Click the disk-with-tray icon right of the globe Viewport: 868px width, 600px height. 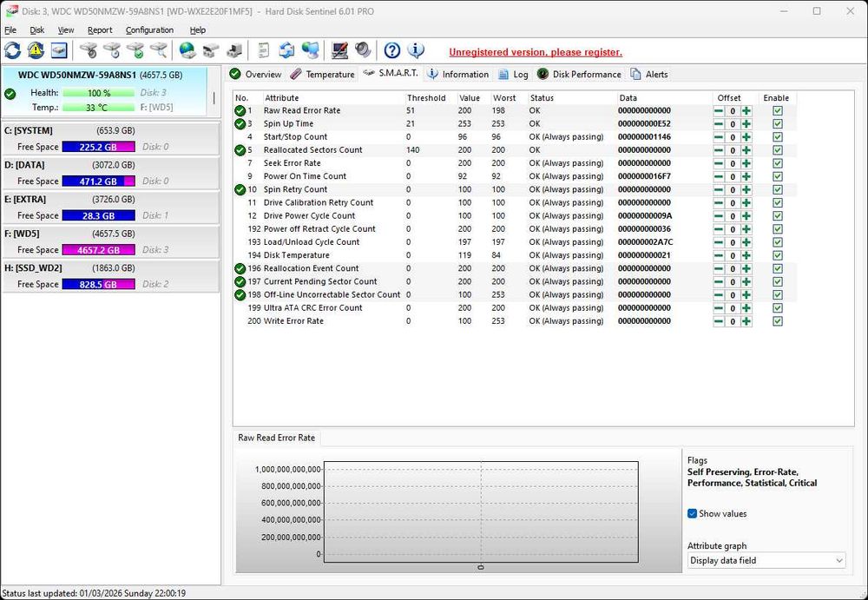coord(210,50)
